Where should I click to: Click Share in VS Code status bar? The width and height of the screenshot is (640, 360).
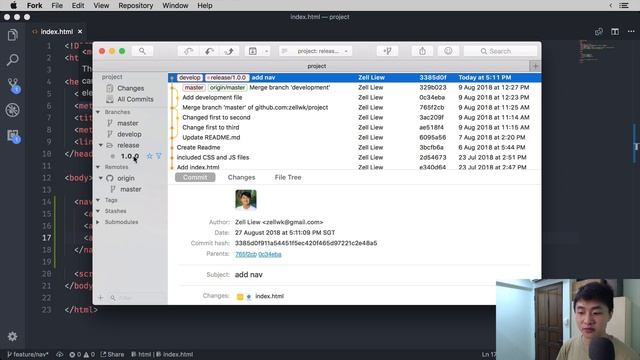point(112,354)
